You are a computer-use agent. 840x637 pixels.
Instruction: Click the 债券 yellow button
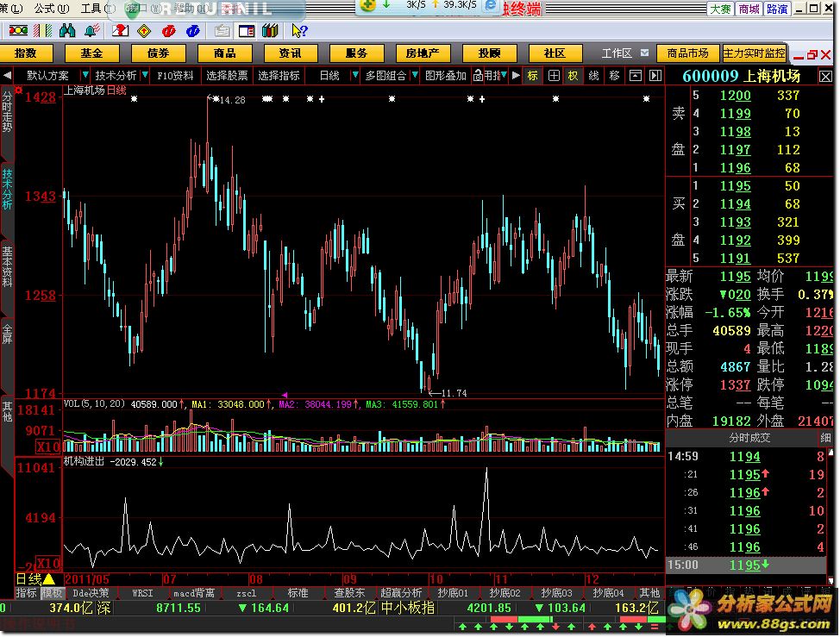point(159,53)
